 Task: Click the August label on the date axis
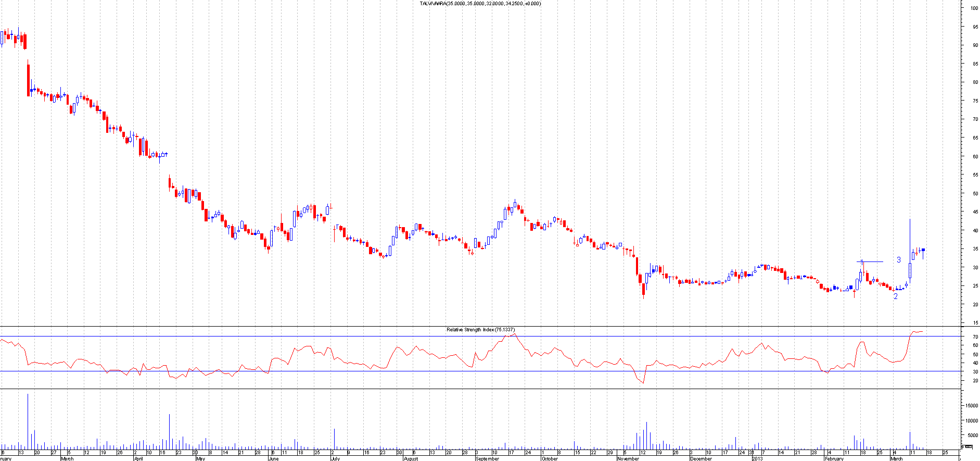tap(411, 459)
